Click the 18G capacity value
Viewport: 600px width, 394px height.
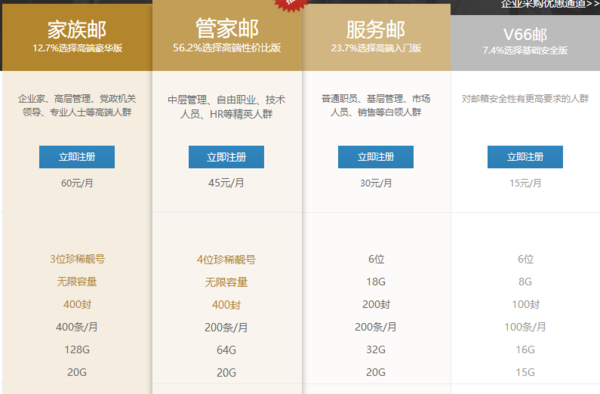(x=376, y=282)
